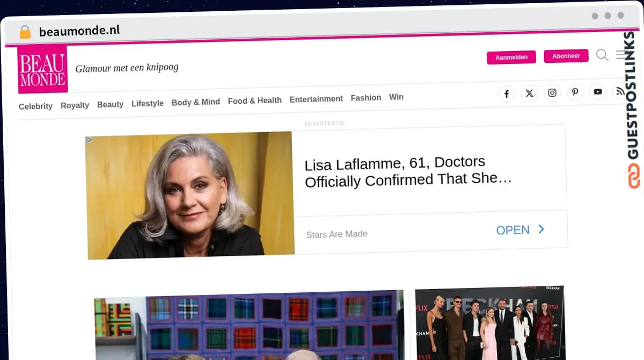Viewport: 644px width, 360px height.
Task: Go to the Win section
Action: [x=396, y=97]
